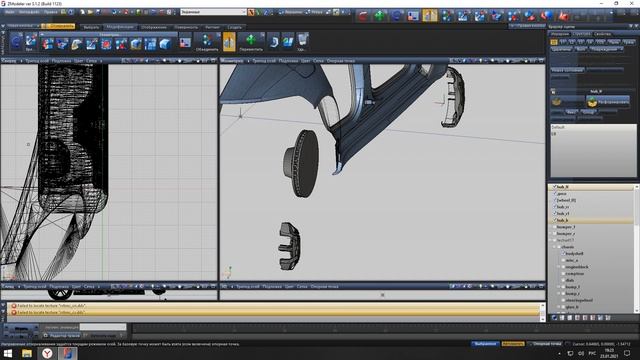
Task: Uncheck the hub_lr node checkbox
Action: pos(555,220)
